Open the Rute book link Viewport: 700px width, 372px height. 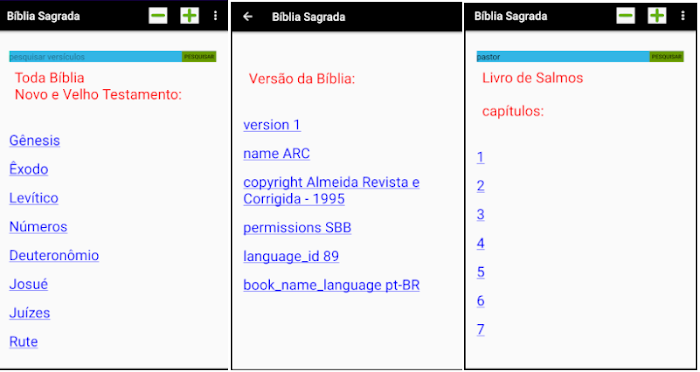tap(24, 342)
